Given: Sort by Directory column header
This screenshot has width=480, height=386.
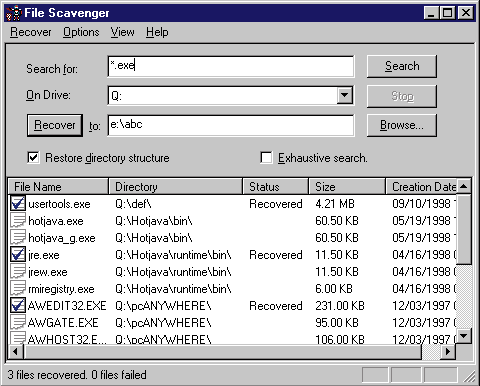Looking at the screenshot, I should (176, 187).
